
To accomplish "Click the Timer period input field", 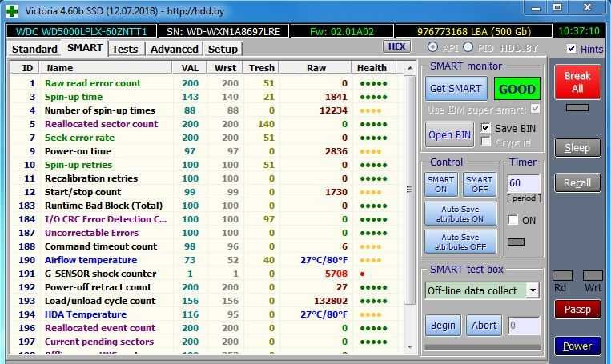I will (524, 183).
